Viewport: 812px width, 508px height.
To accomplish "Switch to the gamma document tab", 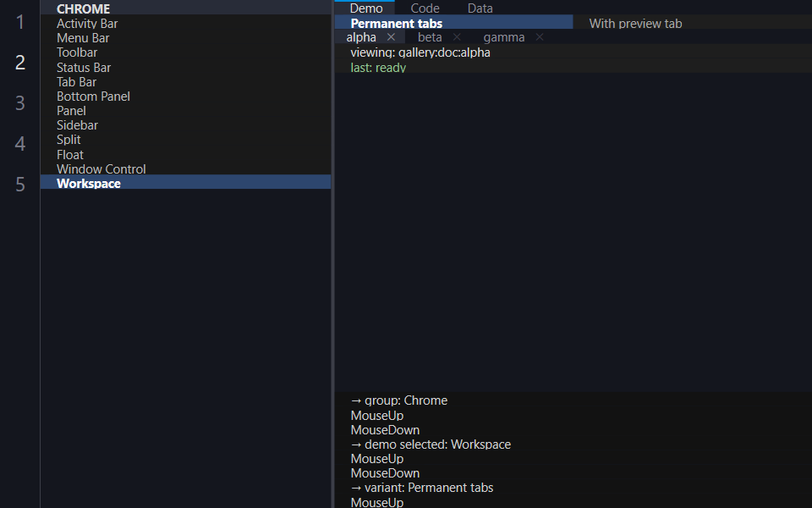I will [x=503, y=37].
